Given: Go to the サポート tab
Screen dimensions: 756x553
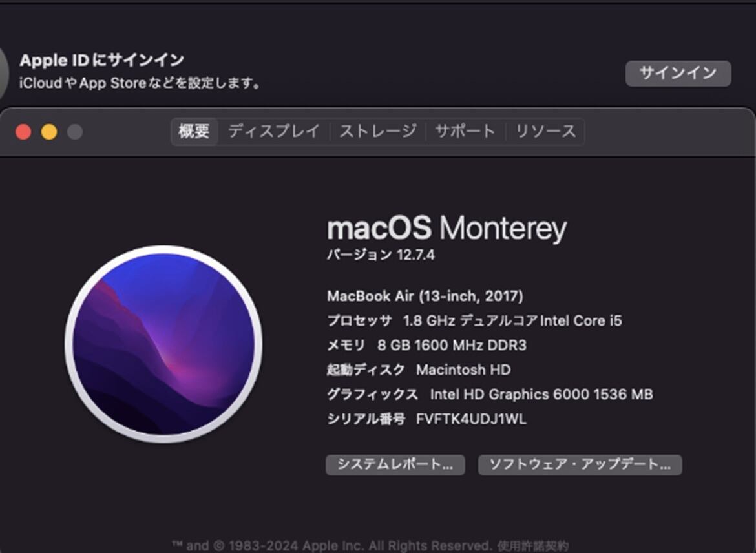Looking at the screenshot, I should [x=465, y=131].
